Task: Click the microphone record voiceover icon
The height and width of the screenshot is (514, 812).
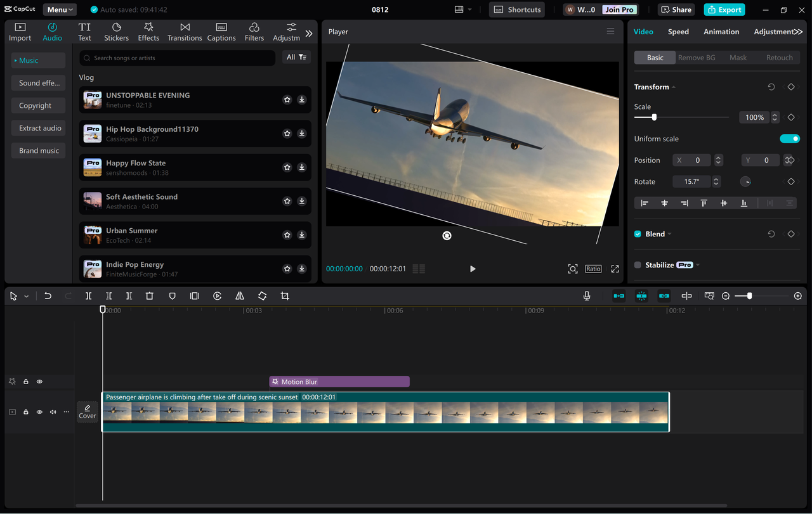Action: click(x=587, y=295)
